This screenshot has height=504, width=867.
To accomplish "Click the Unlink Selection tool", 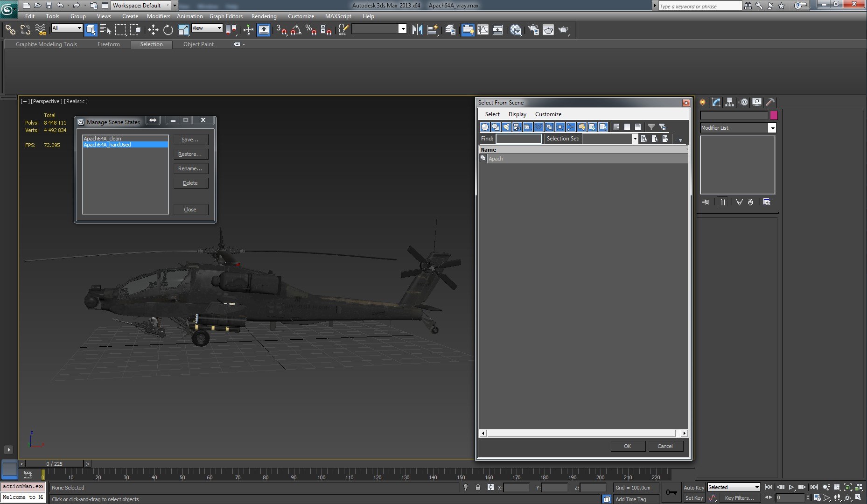I will [25, 30].
